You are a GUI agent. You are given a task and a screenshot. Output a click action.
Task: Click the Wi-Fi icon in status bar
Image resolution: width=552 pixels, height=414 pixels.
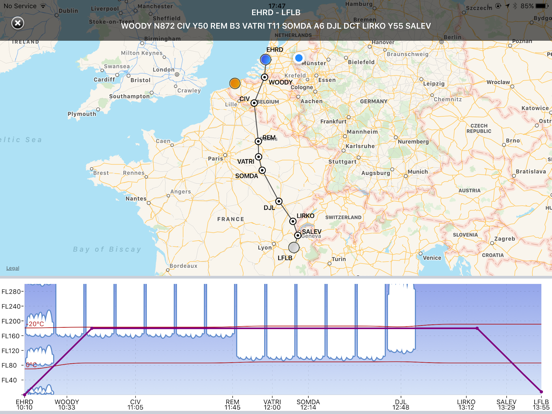[43, 6]
